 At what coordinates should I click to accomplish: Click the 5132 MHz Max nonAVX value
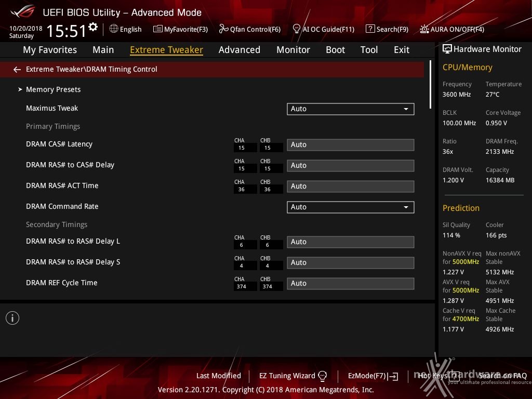(x=499, y=272)
